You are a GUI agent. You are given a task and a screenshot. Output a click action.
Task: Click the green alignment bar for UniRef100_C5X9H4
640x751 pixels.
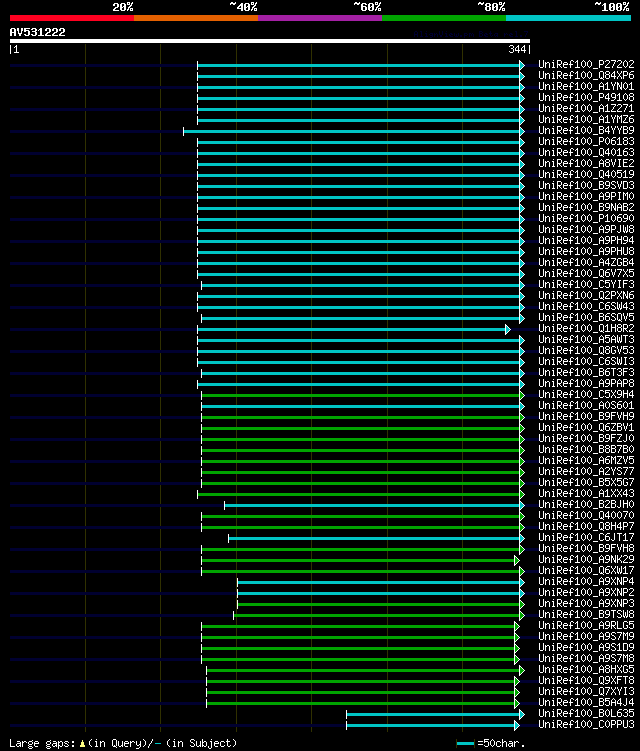click(x=363, y=396)
